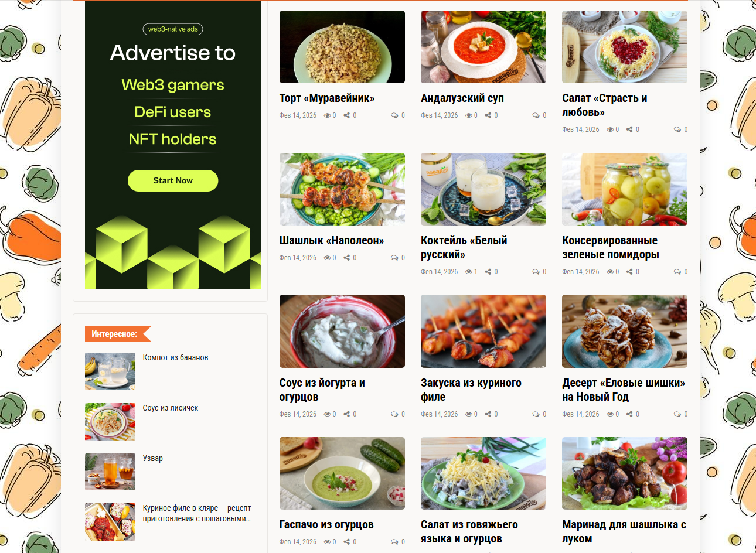Open Маринад для шашлыка с луком title
Viewport: 756px width, 553px height.
[x=624, y=531]
